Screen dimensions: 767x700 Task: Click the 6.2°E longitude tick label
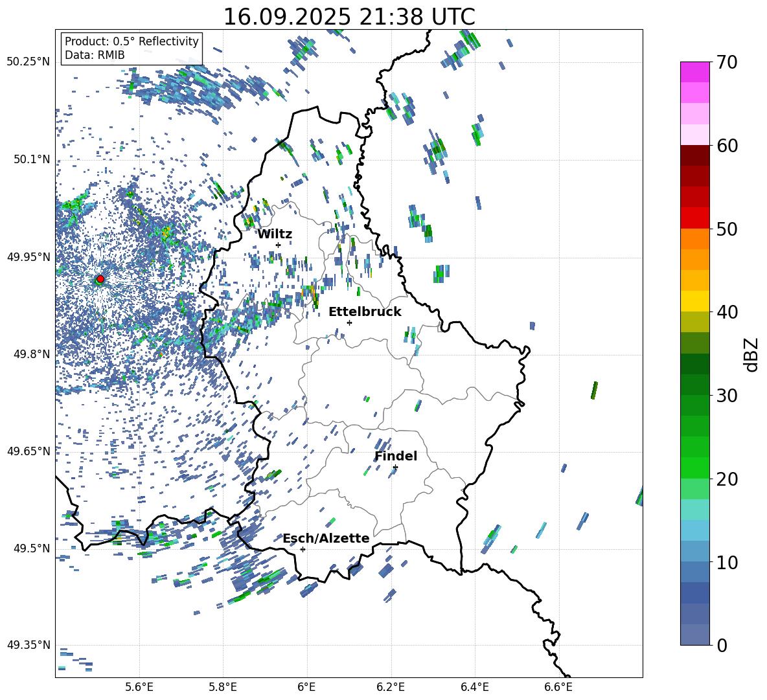pyautogui.click(x=391, y=686)
